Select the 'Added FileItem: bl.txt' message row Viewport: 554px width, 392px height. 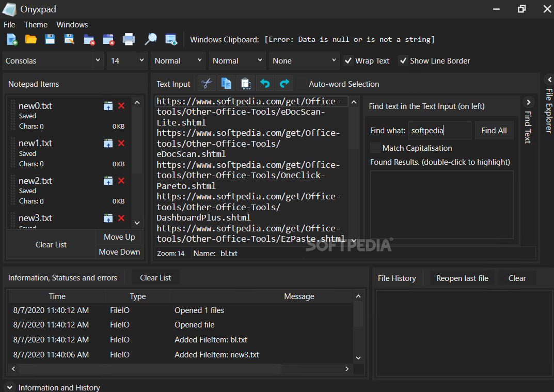click(181, 340)
